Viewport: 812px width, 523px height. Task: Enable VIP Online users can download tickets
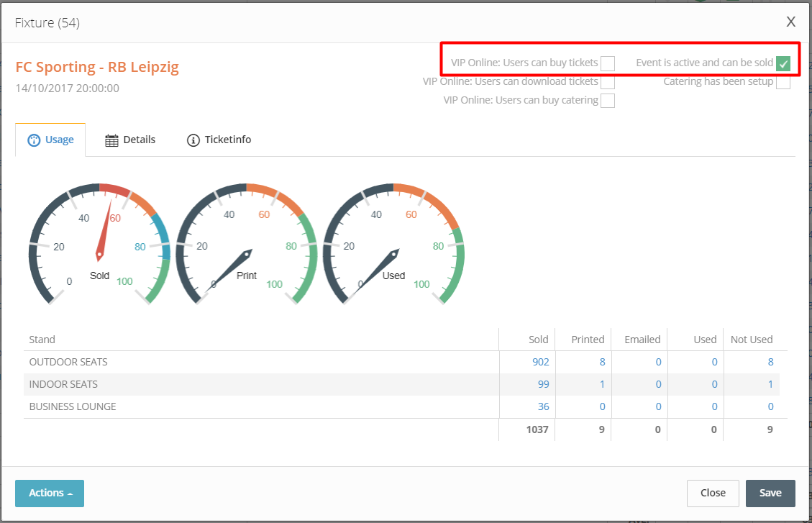click(608, 82)
